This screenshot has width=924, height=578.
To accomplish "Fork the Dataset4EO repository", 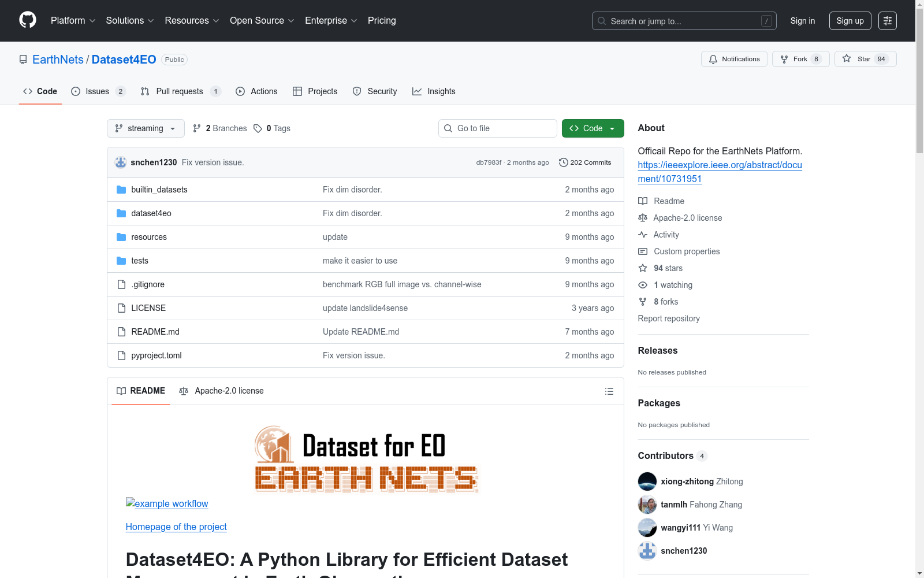I will pos(800,59).
